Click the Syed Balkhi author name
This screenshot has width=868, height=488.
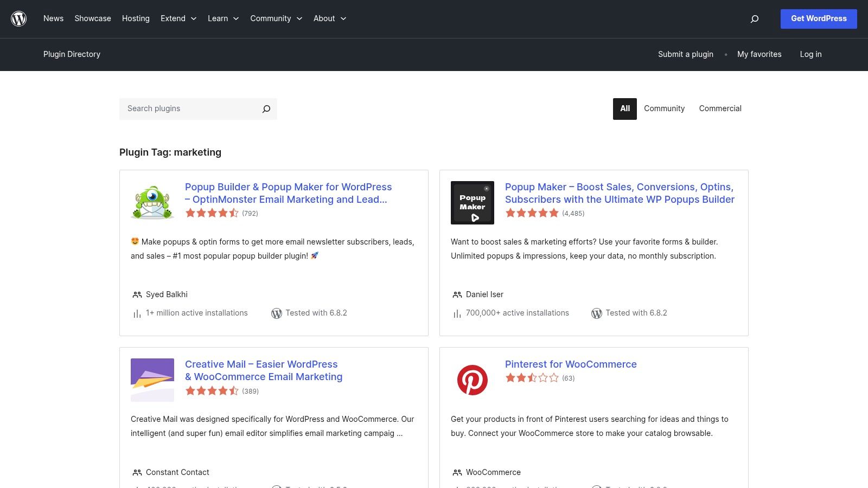(167, 294)
